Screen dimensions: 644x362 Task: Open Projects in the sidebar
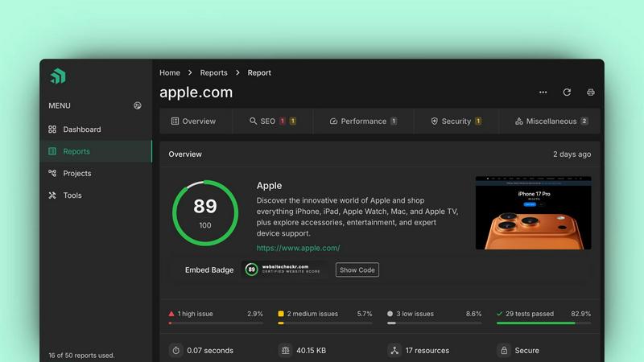[x=96, y=173]
